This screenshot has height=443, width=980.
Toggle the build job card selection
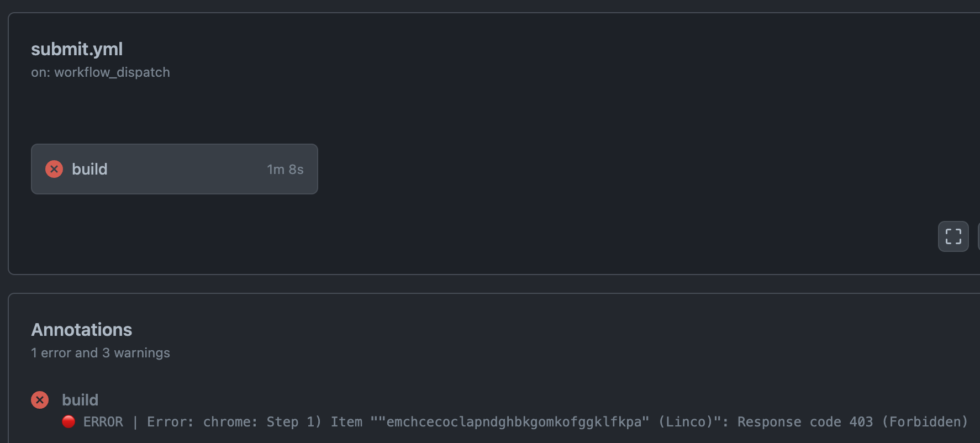click(x=174, y=169)
